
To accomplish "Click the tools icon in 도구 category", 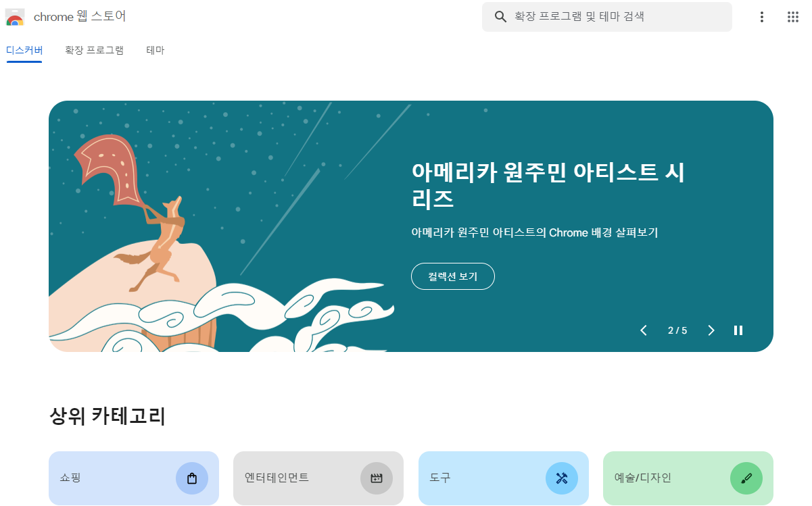I will 562,478.
